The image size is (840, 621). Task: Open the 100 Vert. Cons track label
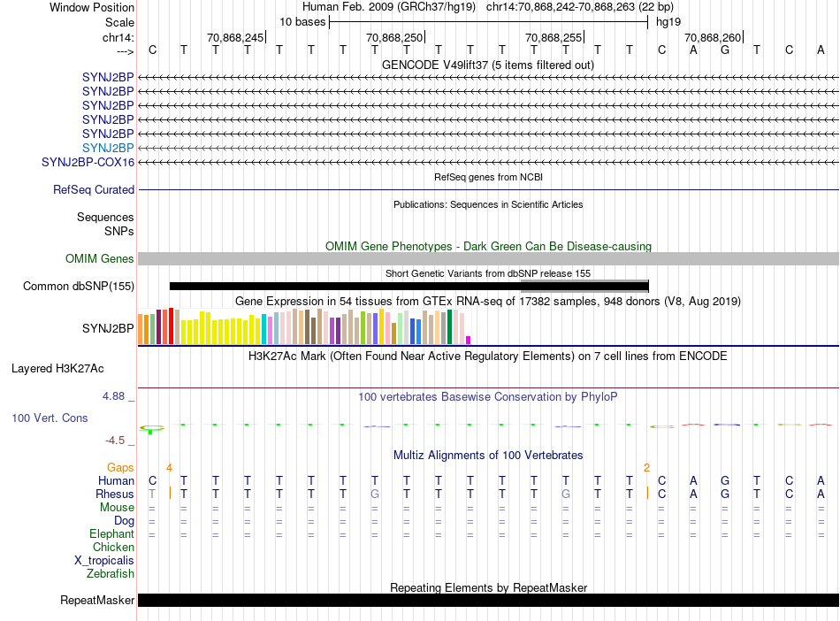pyautogui.click(x=50, y=418)
